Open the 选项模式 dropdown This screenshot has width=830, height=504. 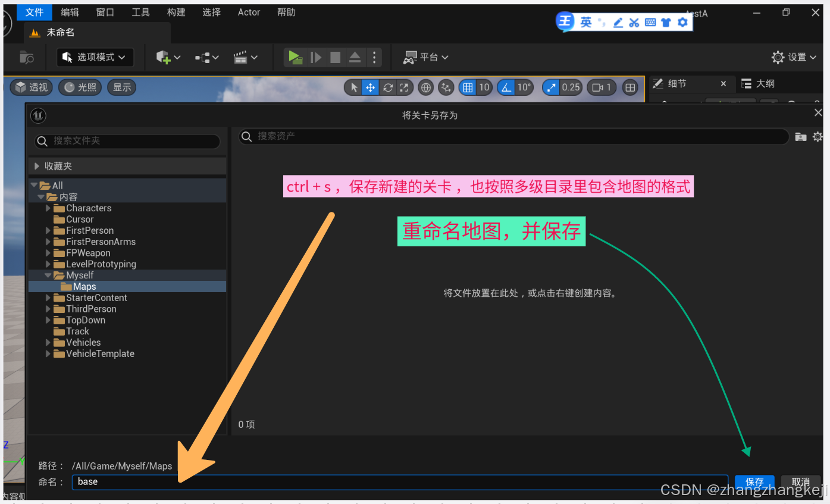click(x=95, y=57)
